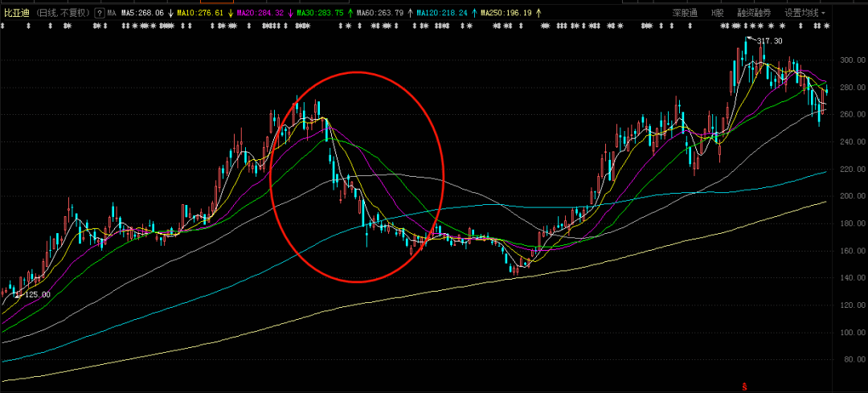868x393 pixels.
Task: Click the magenta arrow after MA20 value
Action: (290, 13)
